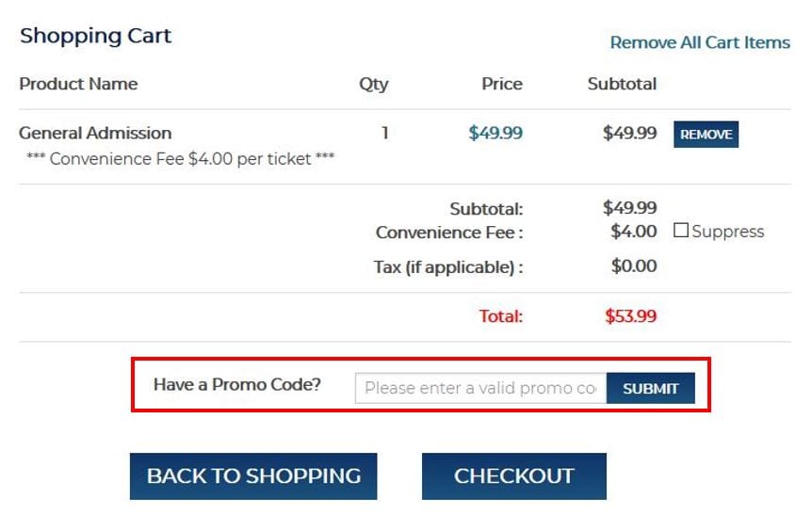Go back using BACK TO SHOPPING button
The height and width of the screenshot is (531, 812).
[253, 476]
